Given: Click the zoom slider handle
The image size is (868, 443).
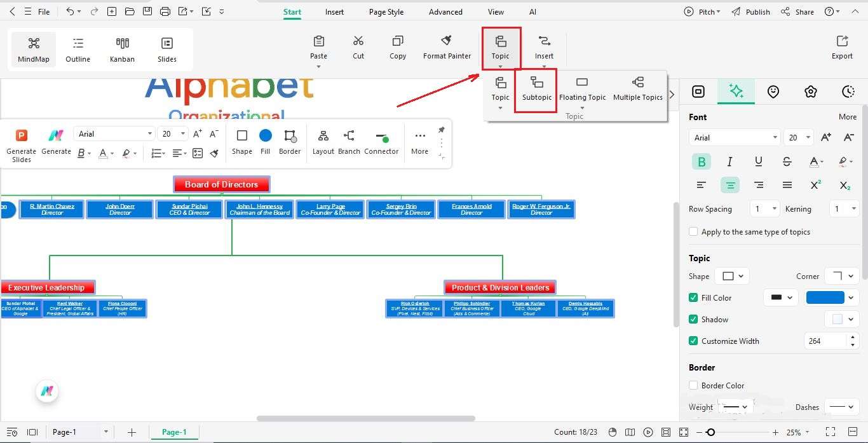Looking at the screenshot, I should coord(710,432).
